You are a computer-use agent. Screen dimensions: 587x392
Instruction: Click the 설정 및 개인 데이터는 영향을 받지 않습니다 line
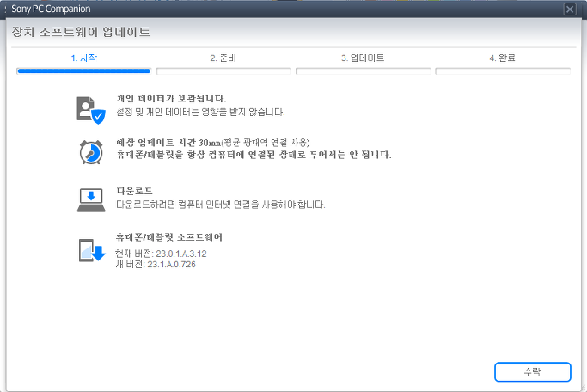(200, 112)
